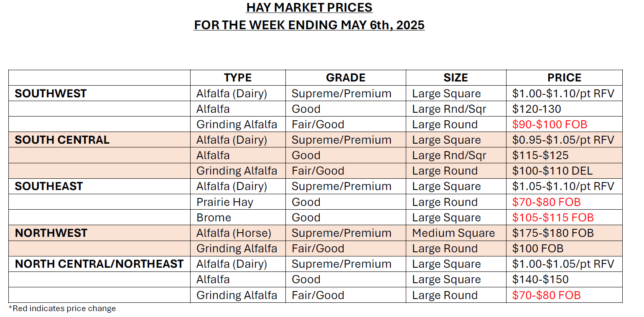Image resolution: width=644 pixels, height=317 pixels.
Task: Click the red indicates price change footnote
Action: (x=62, y=309)
